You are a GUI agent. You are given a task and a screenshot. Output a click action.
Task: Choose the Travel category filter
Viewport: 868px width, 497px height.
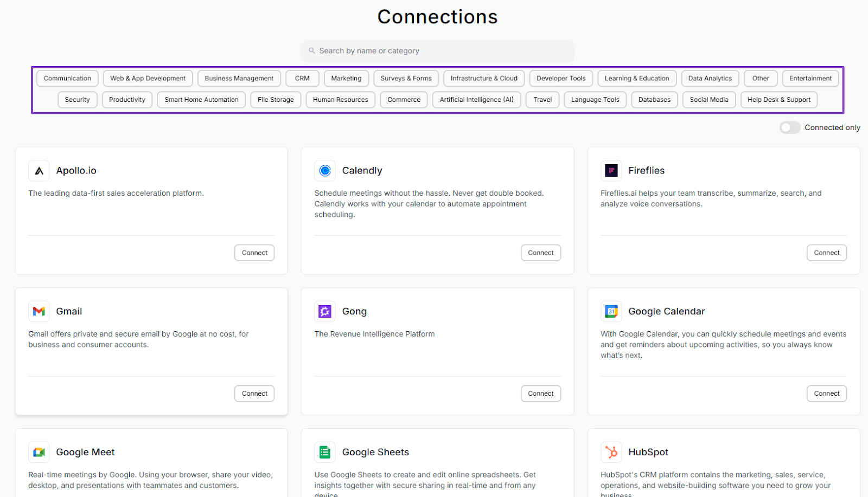tap(542, 100)
